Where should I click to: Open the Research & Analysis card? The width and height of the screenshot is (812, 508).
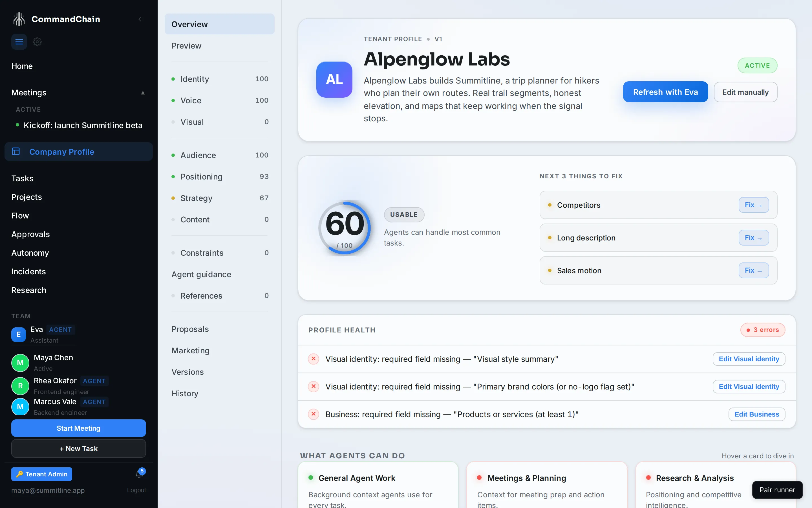click(x=716, y=485)
